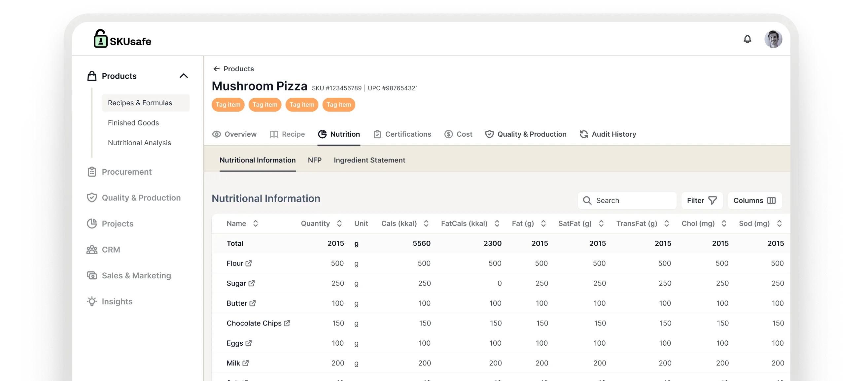
Task: Sort by SatFat (g) column arrows
Action: click(601, 223)
